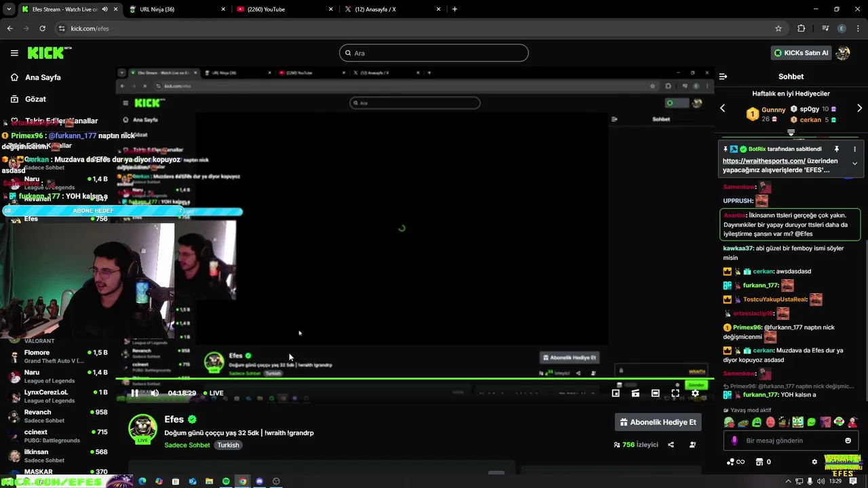Open chat settings gear
868x488 pixels.
814,462
